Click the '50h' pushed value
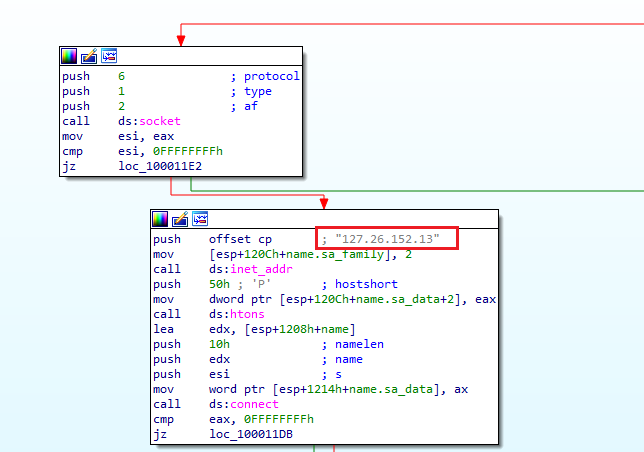This screenshot has width=644, height=452. pos(219,284)
